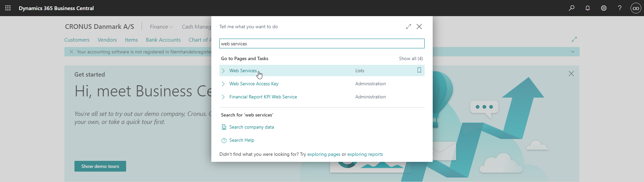Expand the Role Center page view
The width and height of the screenshot is (644, 182).
point(574,39)
